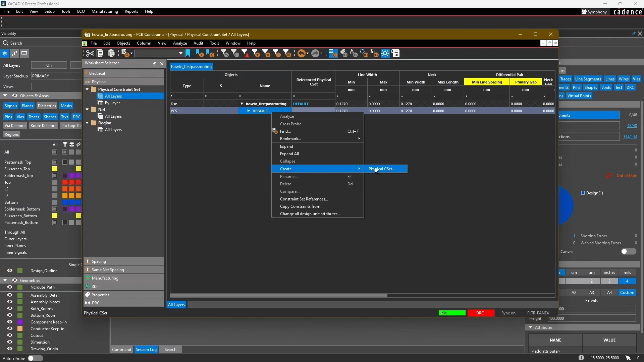Collapse the Net tree node
The width and height of the screenshot is (644, 362).
pyautogui.click(x=87, y=109)
